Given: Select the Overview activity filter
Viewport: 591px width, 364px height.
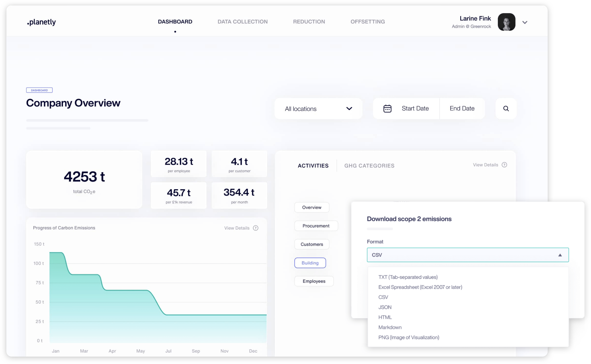Looking at the screenshot, I should pos(311,207).
